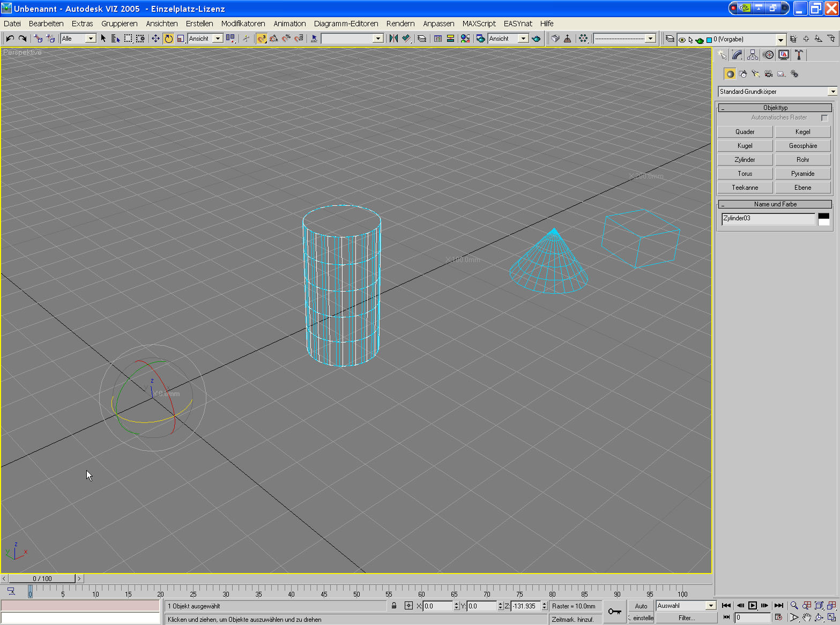Select the Geometry category sphere icon
This screenshot has height=625, width=840.
point(730,74)
